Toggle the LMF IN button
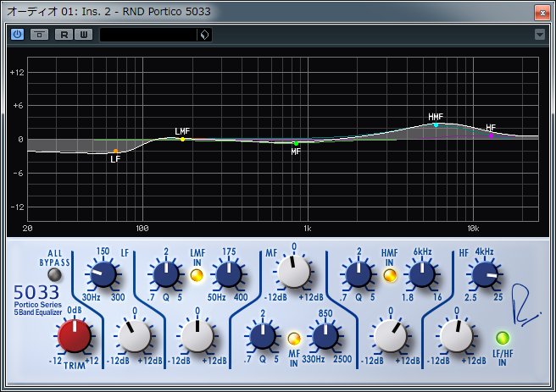 (197, 275)
